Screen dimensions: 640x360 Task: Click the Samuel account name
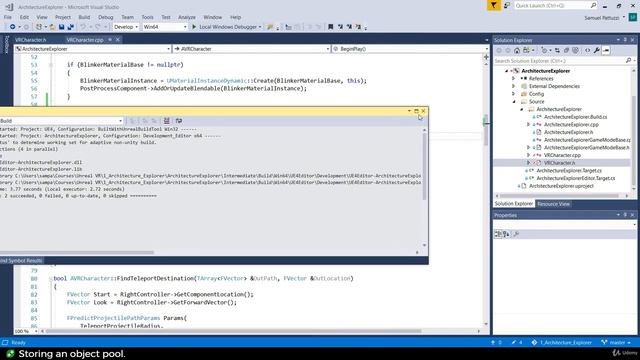(x=602, y=18)
